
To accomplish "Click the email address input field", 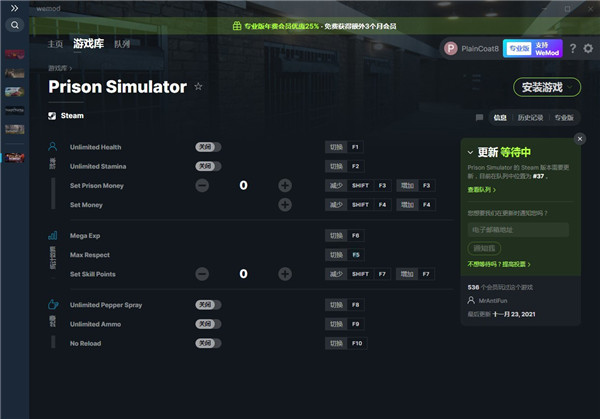I will 517,230.
